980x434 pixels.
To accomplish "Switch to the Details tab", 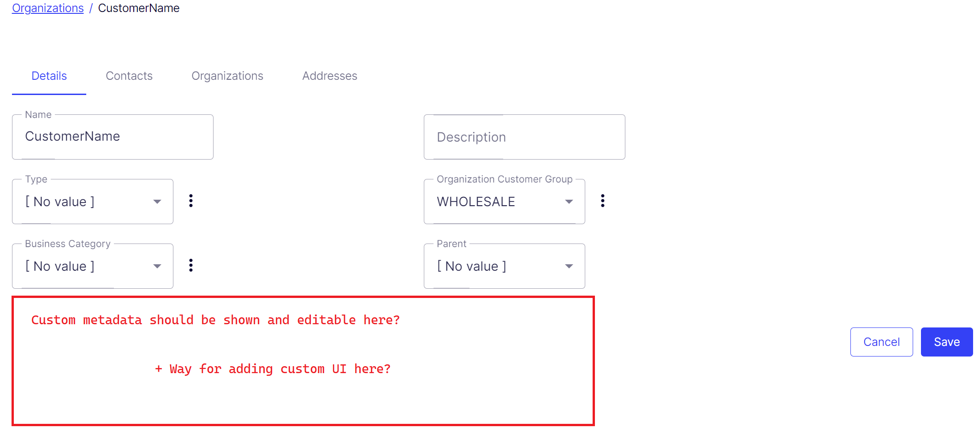I will [49, 76].
